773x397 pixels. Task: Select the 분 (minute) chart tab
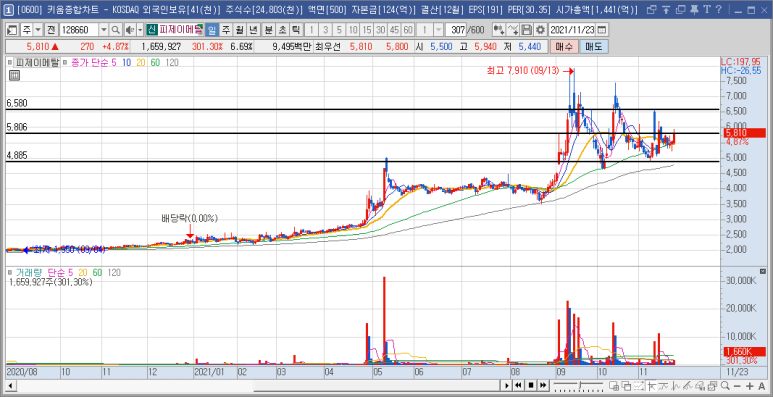tap(269, 30)
